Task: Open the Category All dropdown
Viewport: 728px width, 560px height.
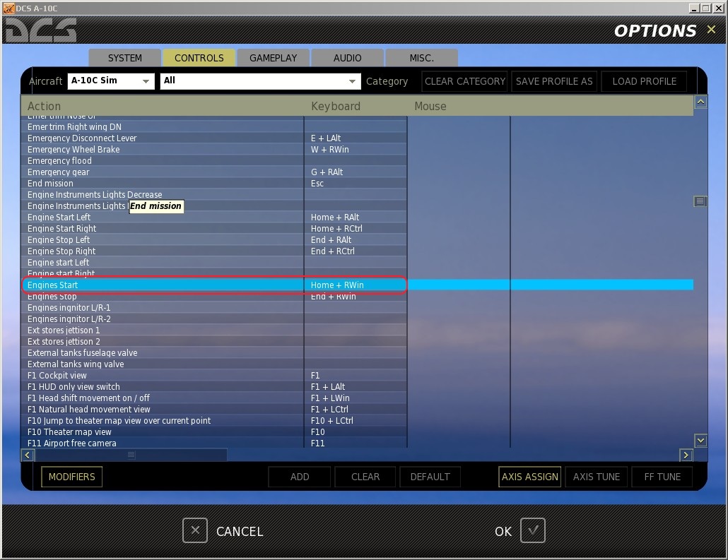Action: [260, 81]
